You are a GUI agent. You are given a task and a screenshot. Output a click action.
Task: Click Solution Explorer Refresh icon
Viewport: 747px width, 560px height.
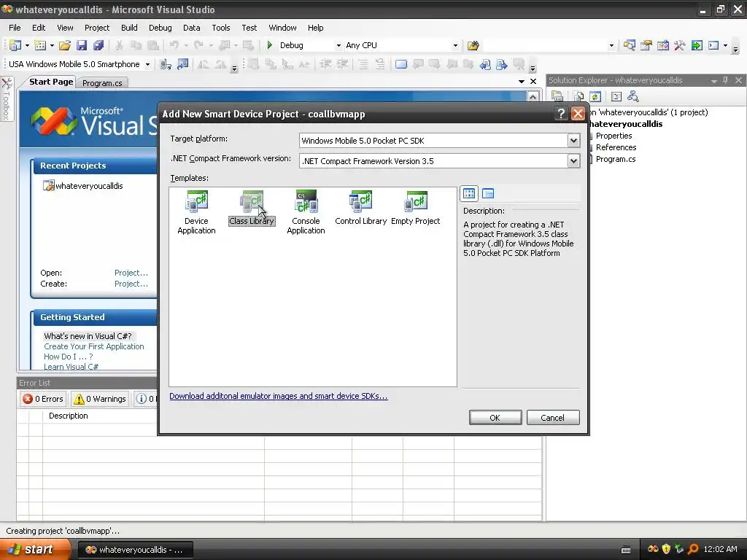coord(595,97)
